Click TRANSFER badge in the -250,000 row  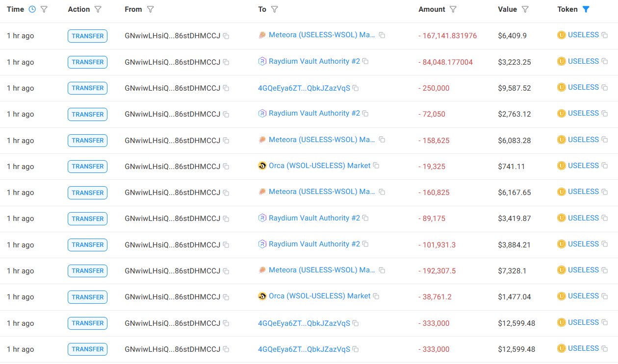coord(87,88)
